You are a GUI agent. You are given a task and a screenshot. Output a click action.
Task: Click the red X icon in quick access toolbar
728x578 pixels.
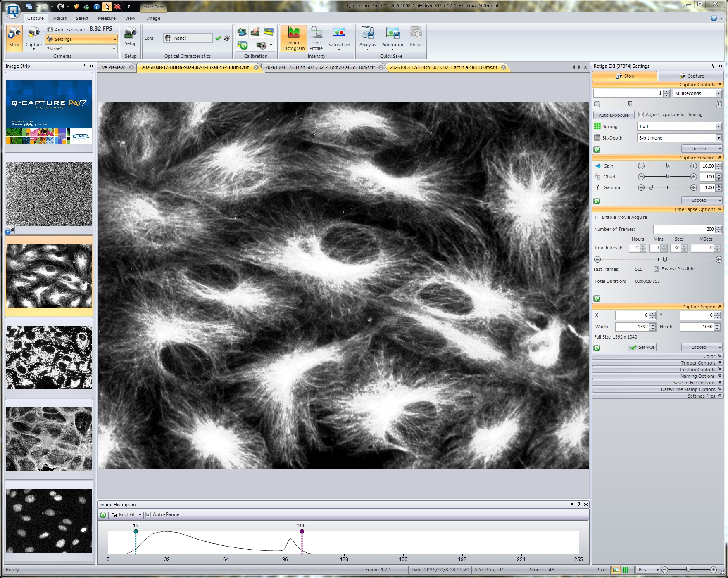pos(117,6)
